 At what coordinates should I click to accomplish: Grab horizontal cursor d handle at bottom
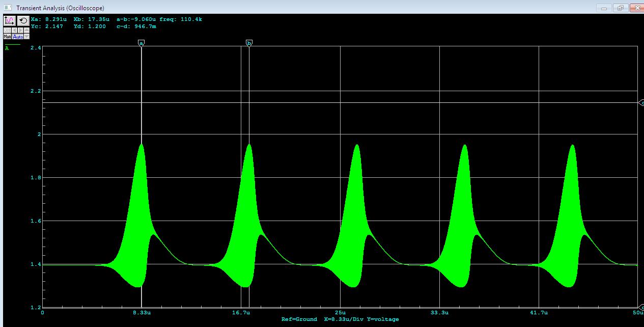click(x=641, y=308)
